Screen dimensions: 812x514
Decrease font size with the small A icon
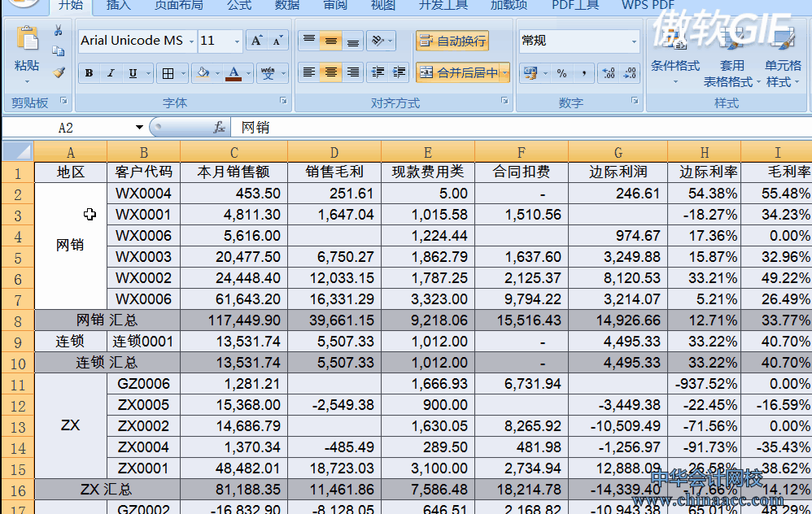click(x=277, y=41)
